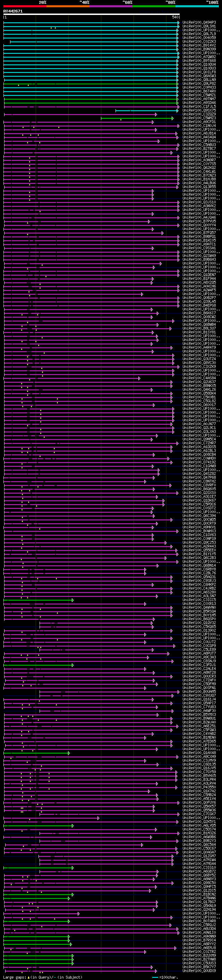Open UniRef100_C1N0J4 hit
This screenshot has width=222, height=980.
click(x=199, y=125)
